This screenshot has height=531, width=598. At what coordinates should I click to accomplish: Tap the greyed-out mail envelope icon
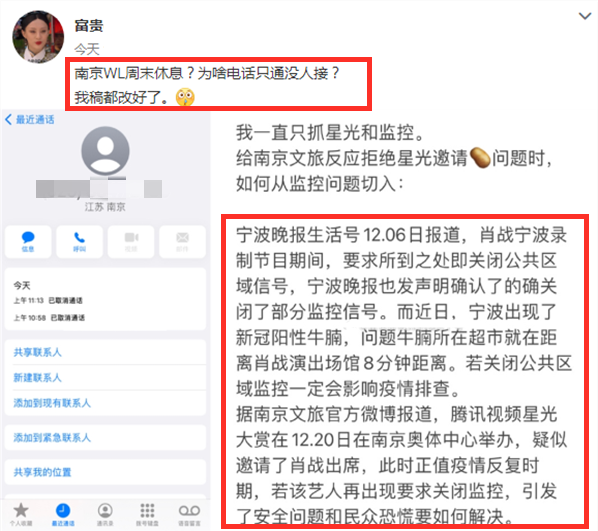click(x=182, y=241)
